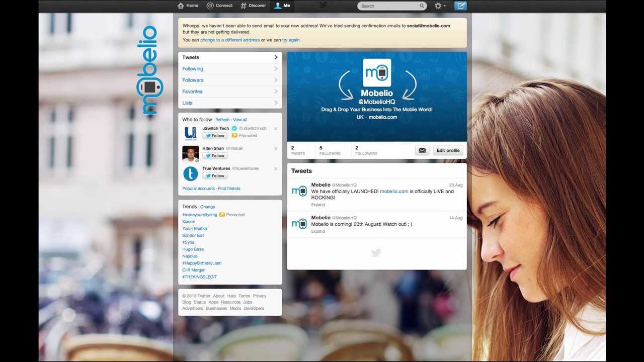Screen dimensions: 644x362
Task: Click 'change to a different address' link
Action: 230,40
